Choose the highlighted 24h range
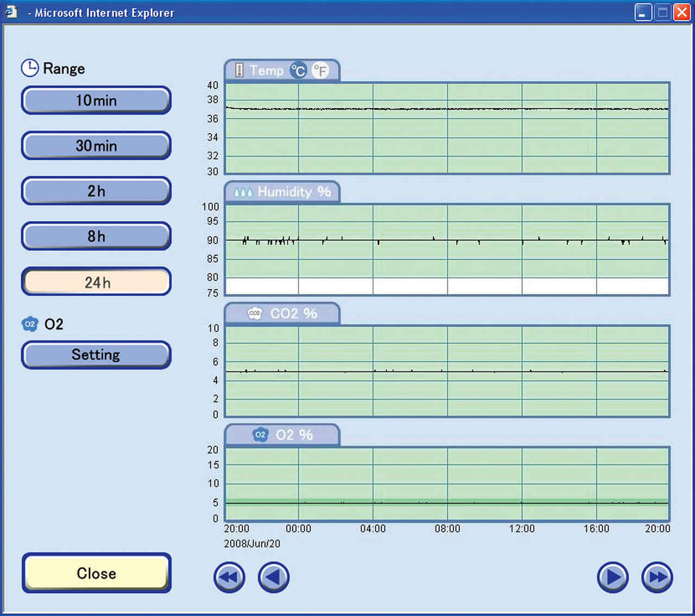Viewport: 695px width, 616px height. click(x=96, y=281)
